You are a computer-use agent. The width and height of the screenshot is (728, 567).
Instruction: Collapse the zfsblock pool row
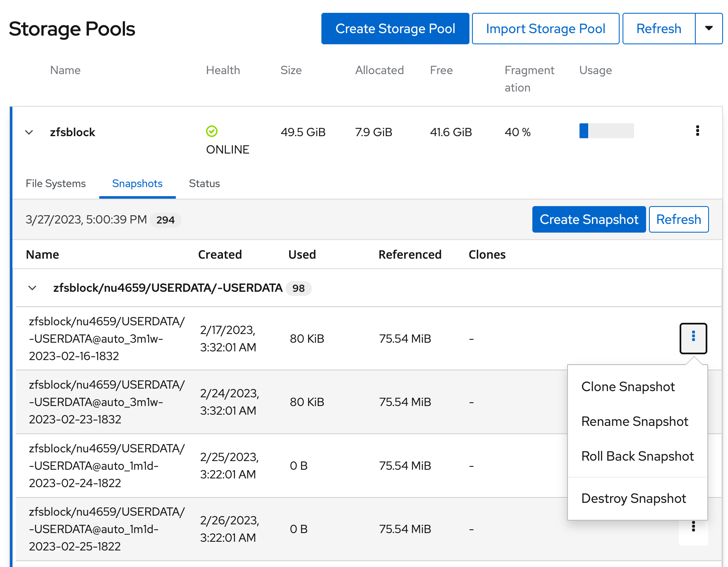[x=29, y=132]
